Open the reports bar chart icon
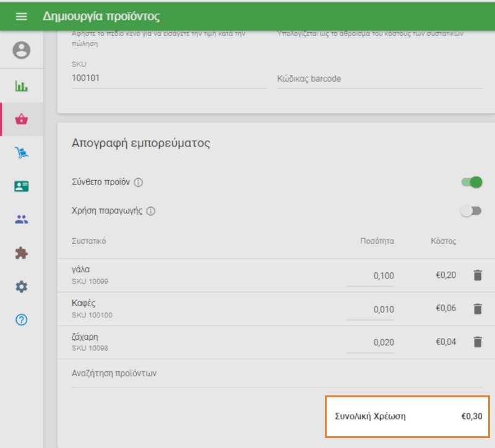Screen dimensions: 495x448 tap(22, 86)
